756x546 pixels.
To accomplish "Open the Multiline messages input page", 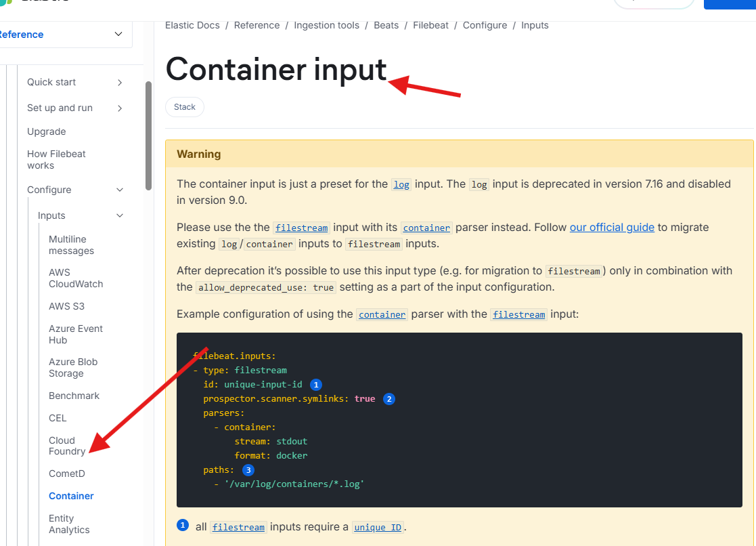I will pos(71,245).
